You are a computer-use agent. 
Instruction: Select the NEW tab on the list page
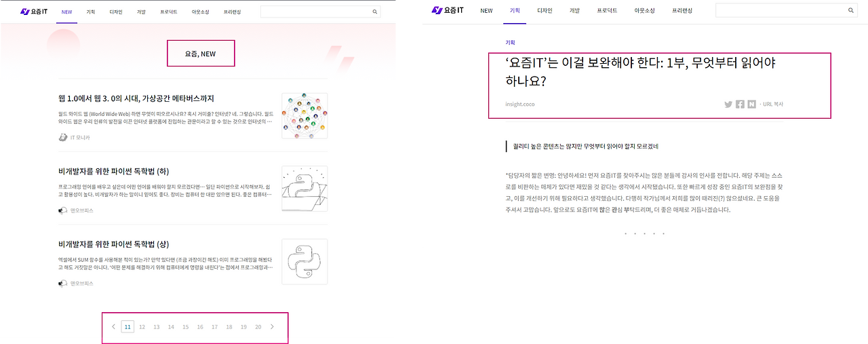click(x=66, y=12)
